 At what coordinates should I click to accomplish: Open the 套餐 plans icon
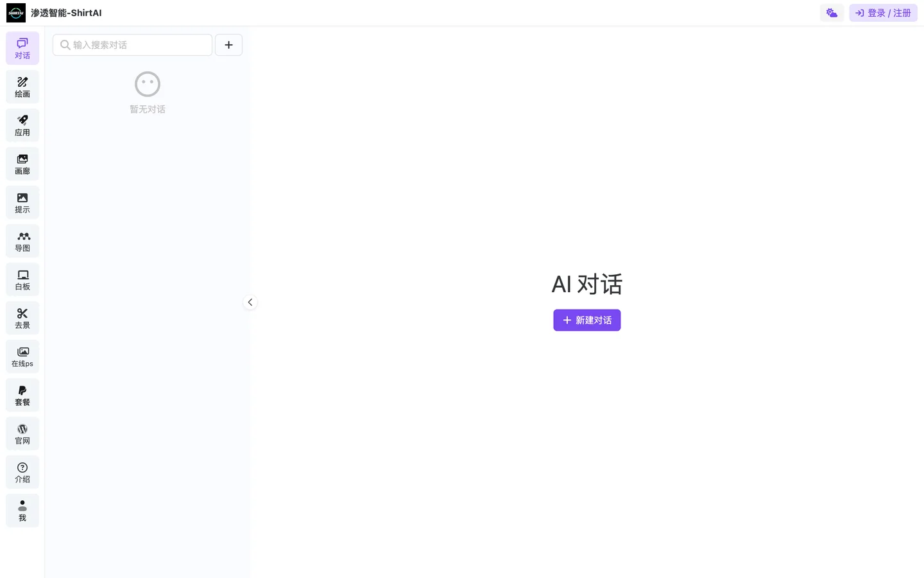[x=22, y=395]
